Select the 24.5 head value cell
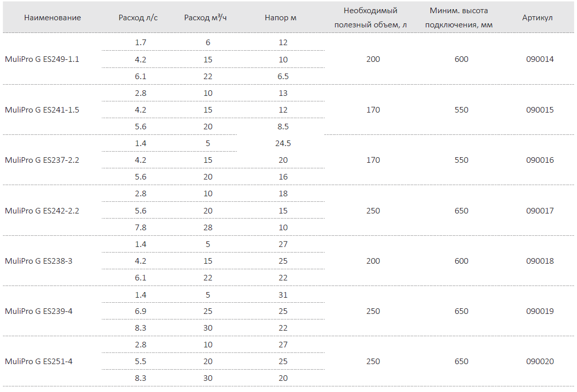The image size is (577, 392). [x=283, y=143]
